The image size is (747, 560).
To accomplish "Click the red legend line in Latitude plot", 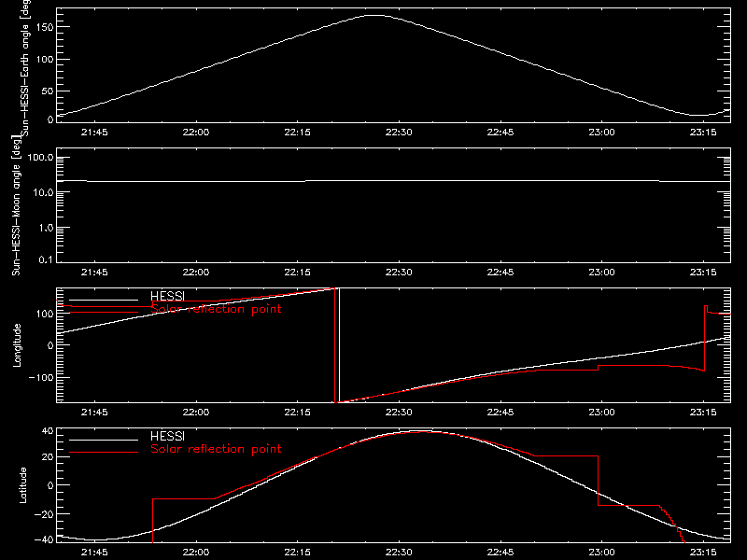I will pyautogui.click(x=104, y=452).
